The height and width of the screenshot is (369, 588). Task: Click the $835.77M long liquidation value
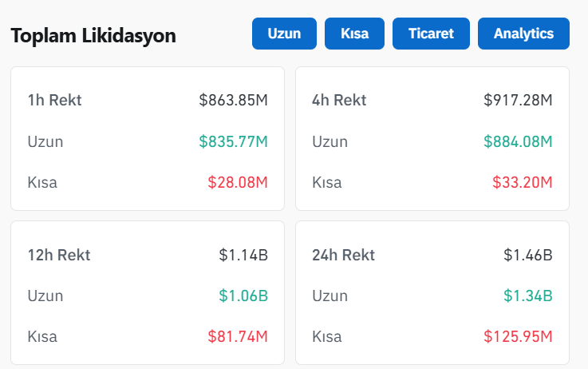pyautogui.click(x=233, y=141)
